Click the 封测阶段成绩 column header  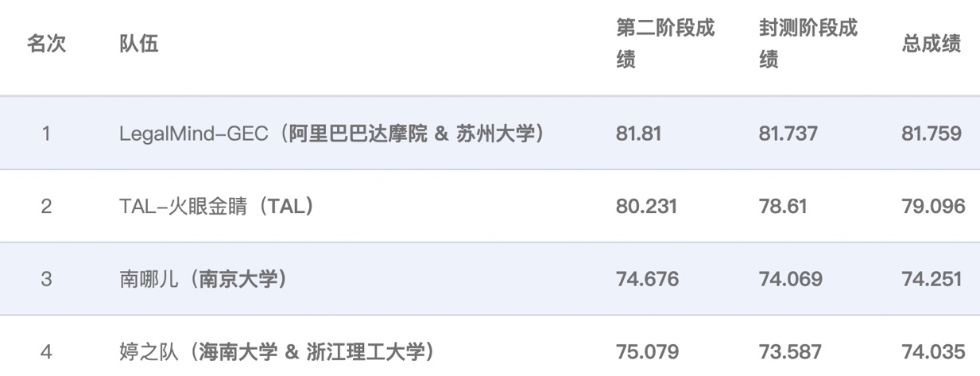click(x=808, y=44)
